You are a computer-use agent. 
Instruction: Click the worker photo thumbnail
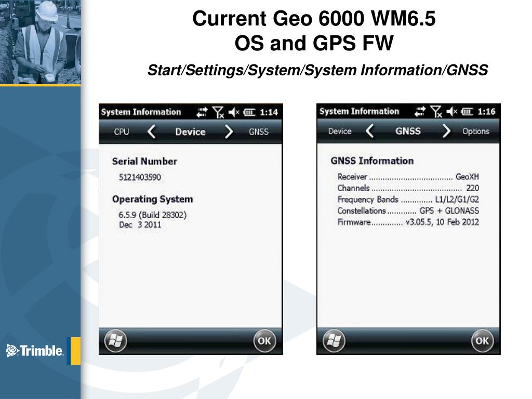[x=41, y=42]
